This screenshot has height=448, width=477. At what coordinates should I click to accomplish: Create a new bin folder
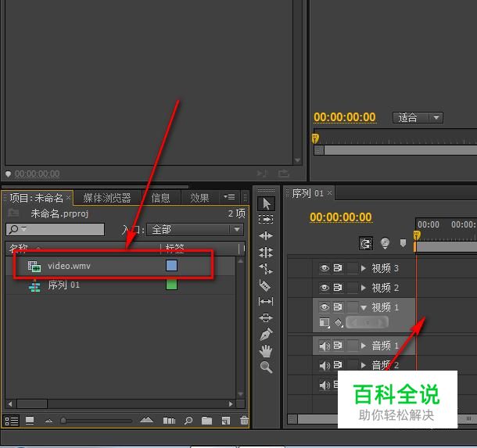click(x=207, y=421)
